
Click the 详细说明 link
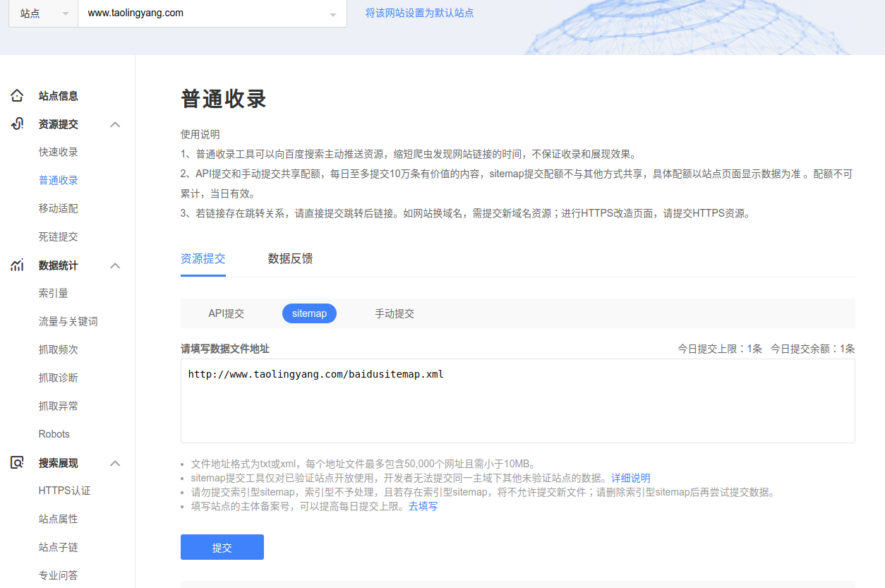tap(631, 478)
